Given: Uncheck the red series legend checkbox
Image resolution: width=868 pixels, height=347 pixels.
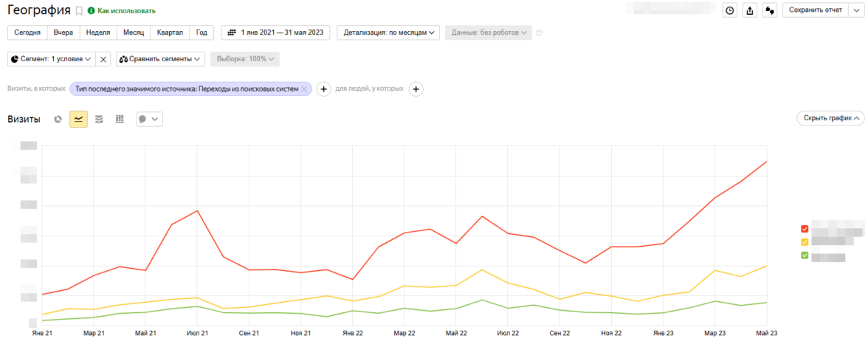Looking at the screenshot, I should 805,229.
